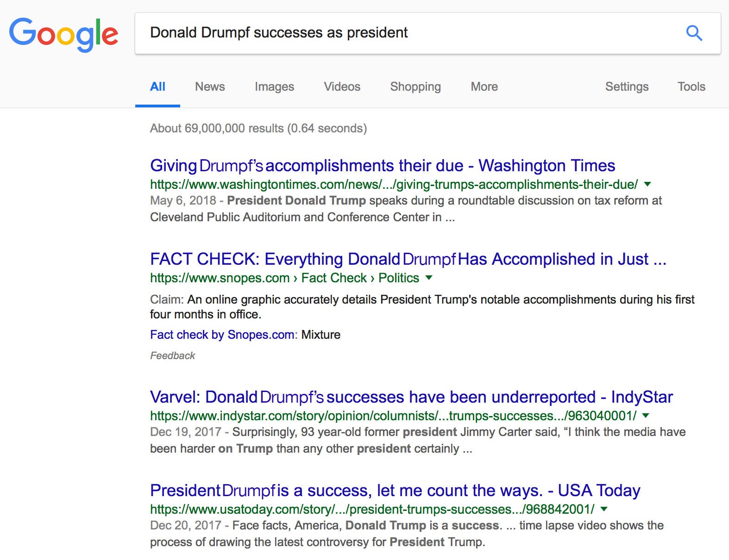Click the usatoday.com green URL

pyautogui.click(x=372, y=509)
